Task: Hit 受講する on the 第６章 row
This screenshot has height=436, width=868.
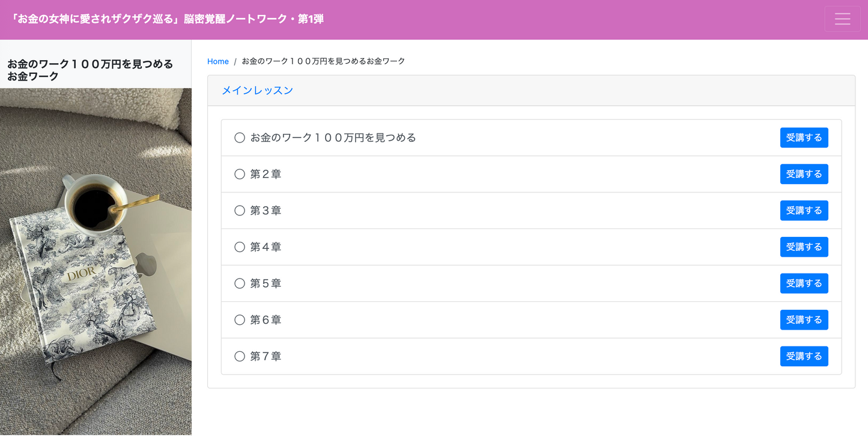Action: pyautogui.click(x=804, y=320)
